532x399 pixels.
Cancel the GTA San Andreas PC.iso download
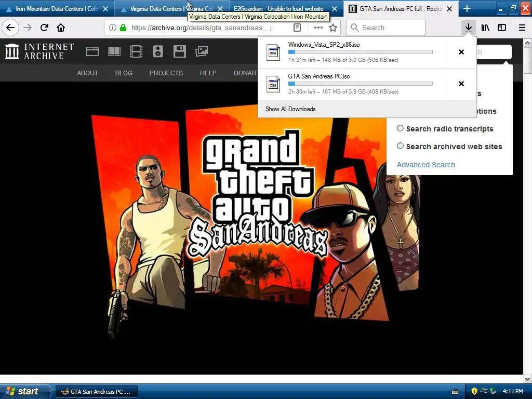pyautogui.click(x=461, y=84)
